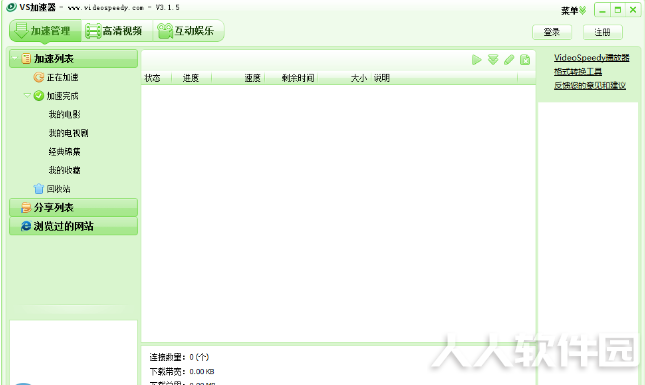645x385 pixels.
Task: Sort by the 进度 column header
Action: (191, 78)
